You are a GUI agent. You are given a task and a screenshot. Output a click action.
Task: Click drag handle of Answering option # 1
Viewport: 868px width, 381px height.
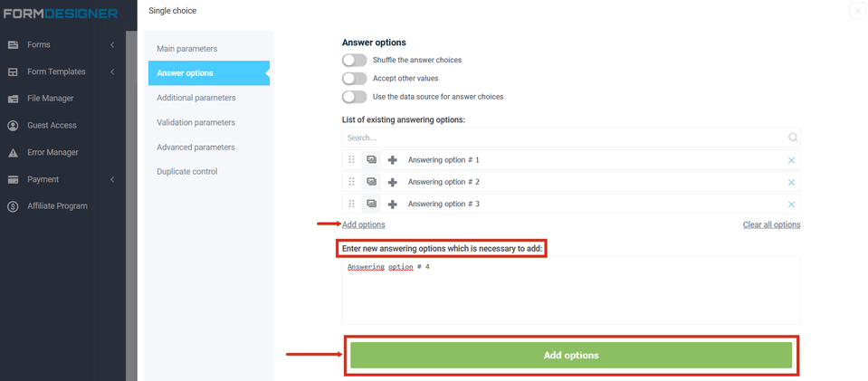pyautogui.click(x=352, y=160)
